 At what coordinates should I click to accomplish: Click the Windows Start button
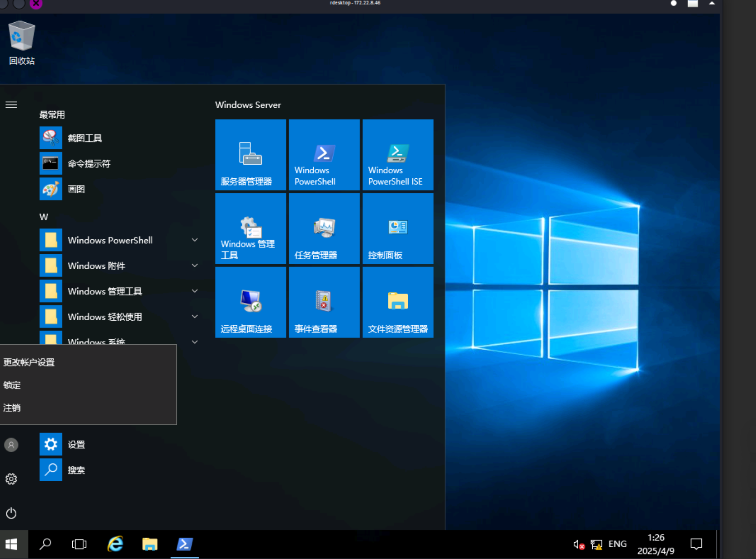(x=11, y=544)
